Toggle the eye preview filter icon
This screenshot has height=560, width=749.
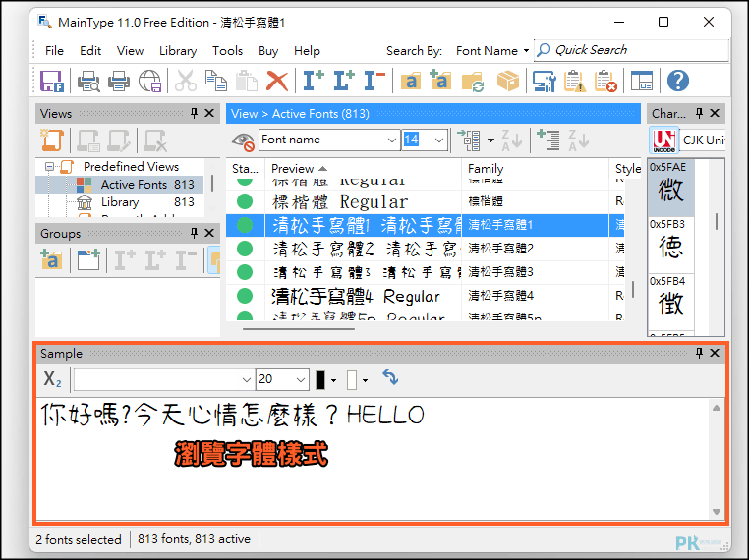click(x=243, y=141)
